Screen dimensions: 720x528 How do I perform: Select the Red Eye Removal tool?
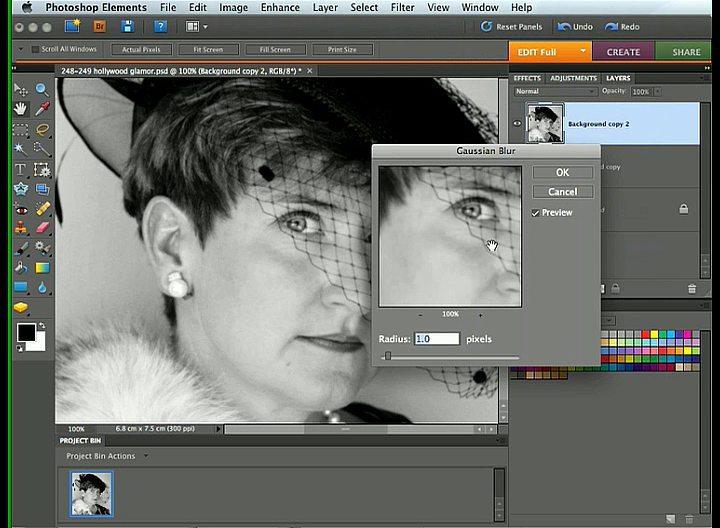pyautogui.click(x=21, y=209)
